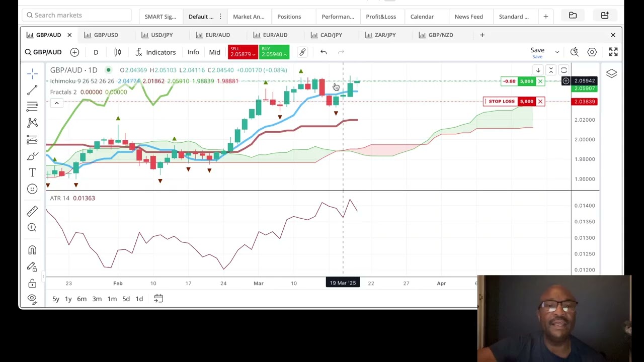The width and height of the screenshot is (644, 362).
Task: Switch the price type with Mid button
Action: (x=214, y=52)
